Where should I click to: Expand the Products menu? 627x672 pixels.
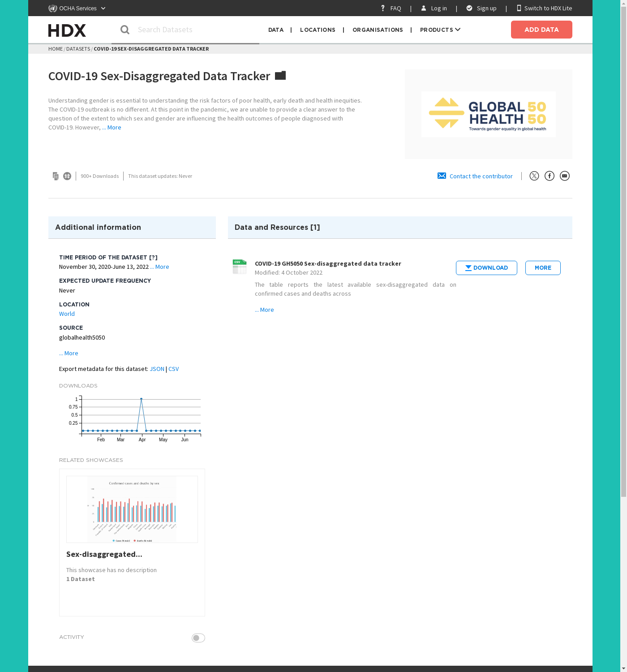(x=440, y=30)
